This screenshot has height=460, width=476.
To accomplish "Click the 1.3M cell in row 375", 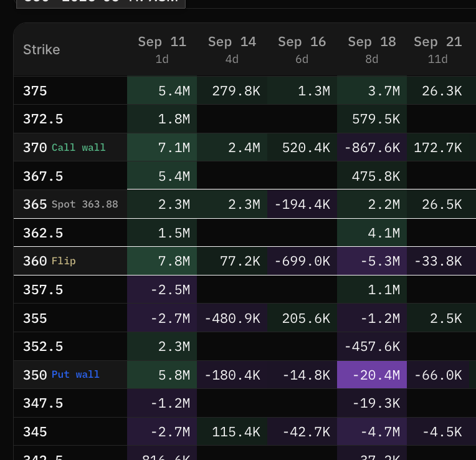I will tap(302, 91).
